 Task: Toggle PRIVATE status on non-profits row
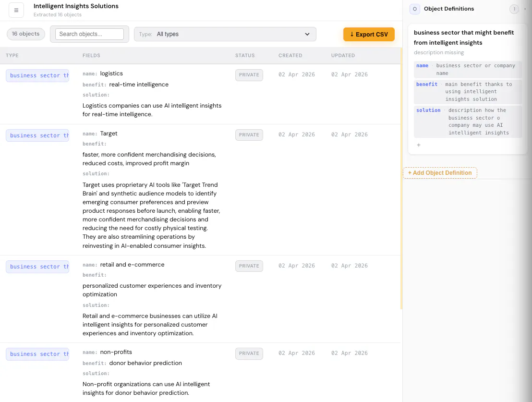249,353
